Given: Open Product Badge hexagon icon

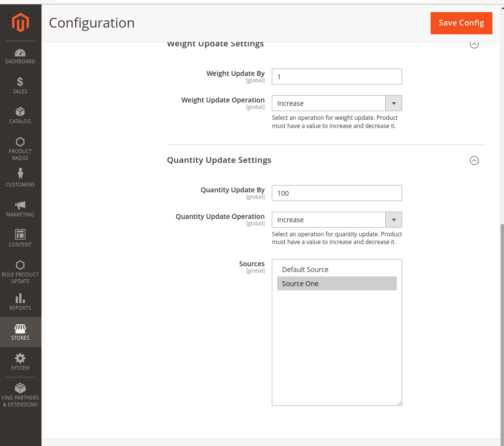Looking at the screenshot, I should (x=20, y=148).
